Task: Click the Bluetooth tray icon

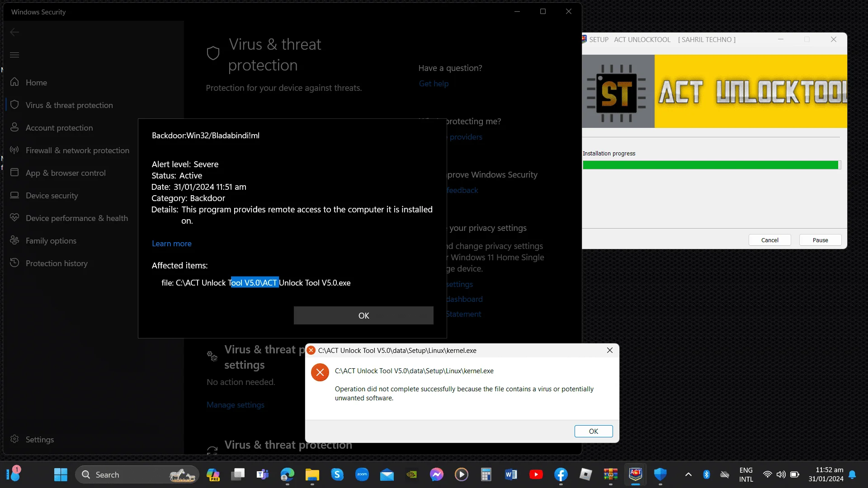Action: (x=707, y=474)
